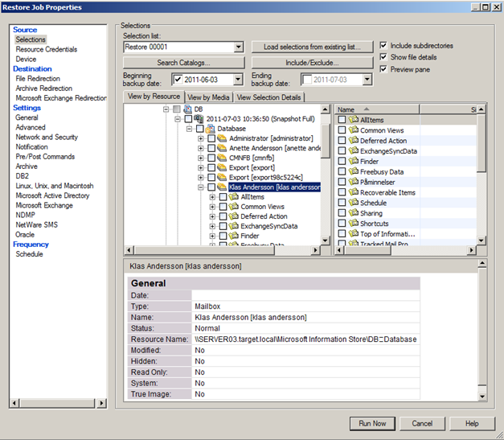Screen dimensions: 504x440
Task: Open File Redirection settings page
Action: point(38,79)
